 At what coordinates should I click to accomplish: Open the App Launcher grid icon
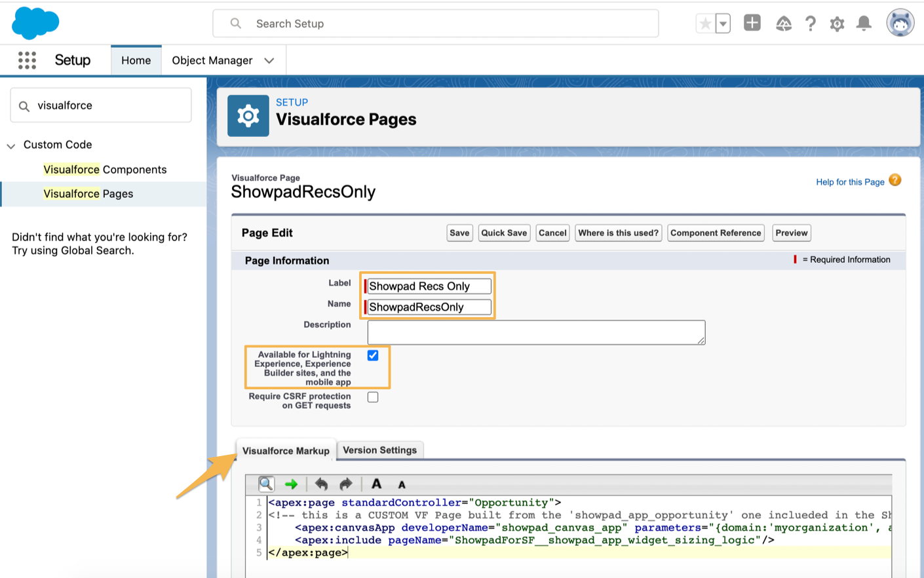(x=27, y=60)
